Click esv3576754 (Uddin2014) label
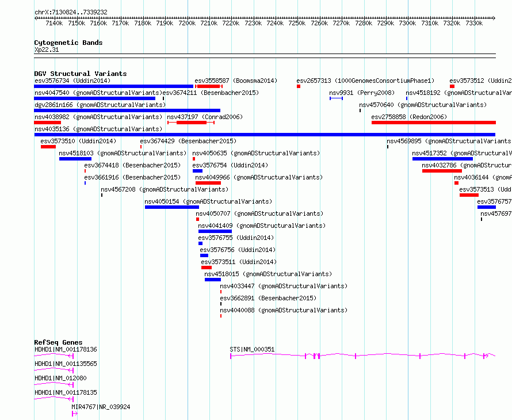512x420 pixels. pos(230,165)
